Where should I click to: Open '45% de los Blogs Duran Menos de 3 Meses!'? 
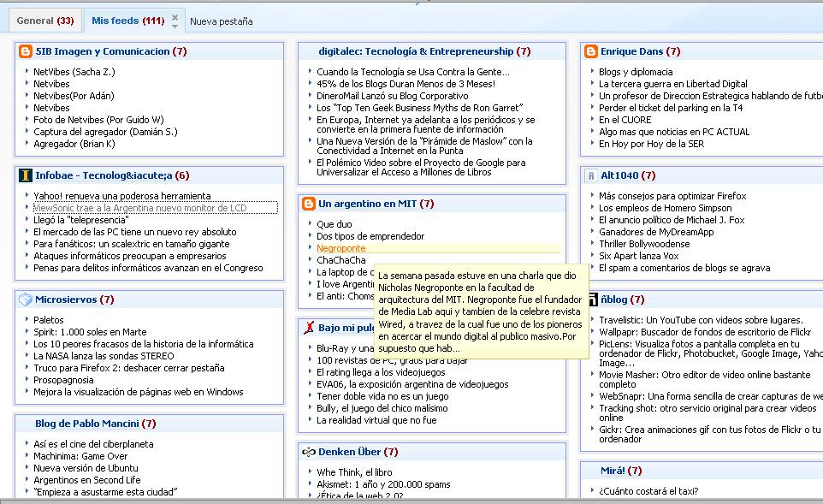(406, 84)
